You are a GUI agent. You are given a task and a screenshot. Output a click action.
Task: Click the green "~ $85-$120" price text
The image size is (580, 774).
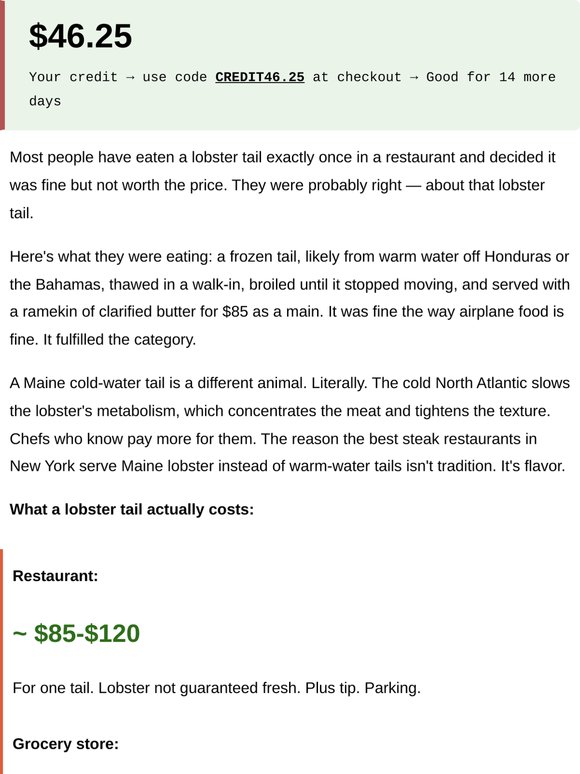pyautogui.click(x=76, y=633)
